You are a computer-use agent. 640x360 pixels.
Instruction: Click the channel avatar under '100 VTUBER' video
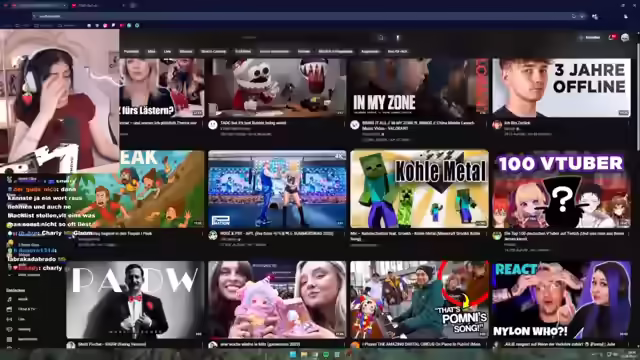pyautogui.click(x=497, y=236)
